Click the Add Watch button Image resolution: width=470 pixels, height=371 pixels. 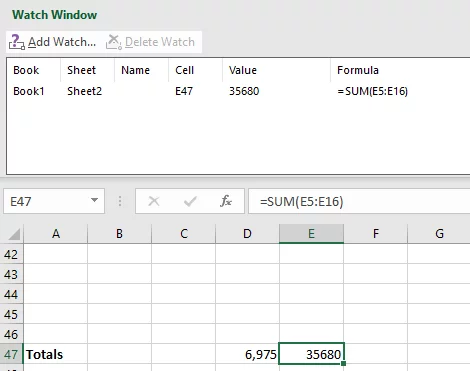52,42
